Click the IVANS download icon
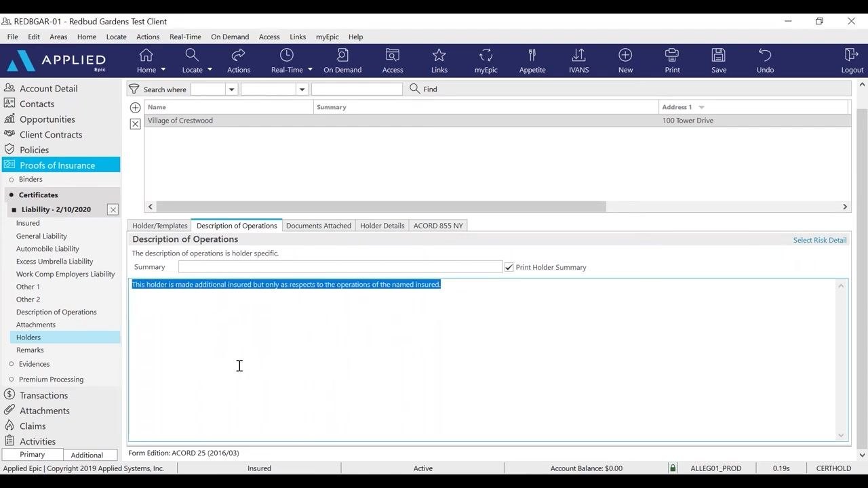 578,55
